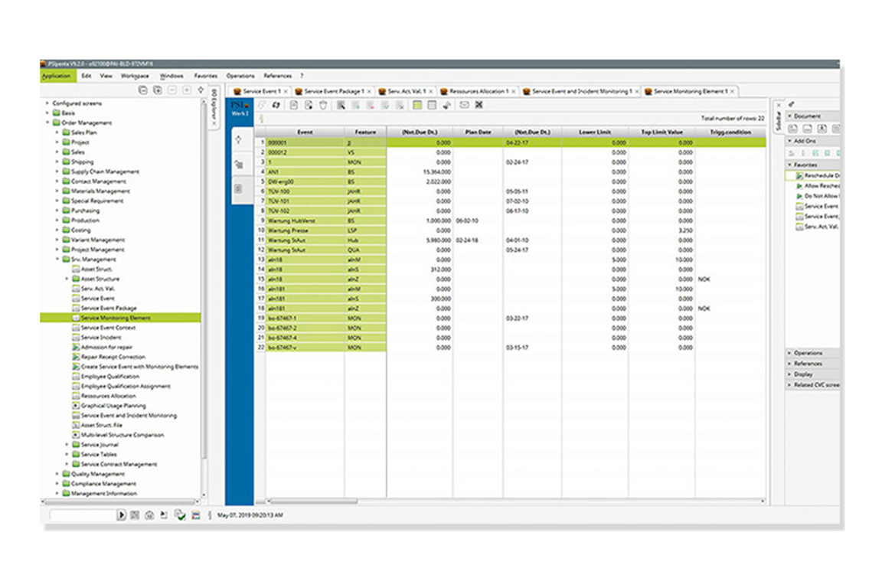Expand the Sales Plan folder node

(x=57, y=132)
